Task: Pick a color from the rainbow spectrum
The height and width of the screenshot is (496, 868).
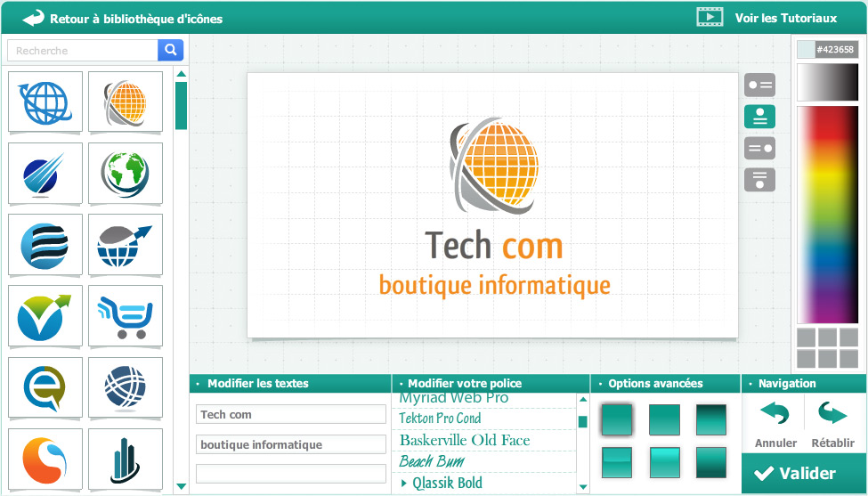Action: coord(825,214)
